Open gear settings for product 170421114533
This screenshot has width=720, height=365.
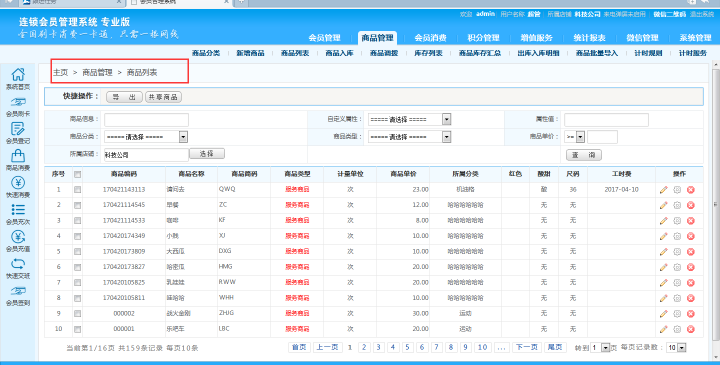[x=677, y=221]
